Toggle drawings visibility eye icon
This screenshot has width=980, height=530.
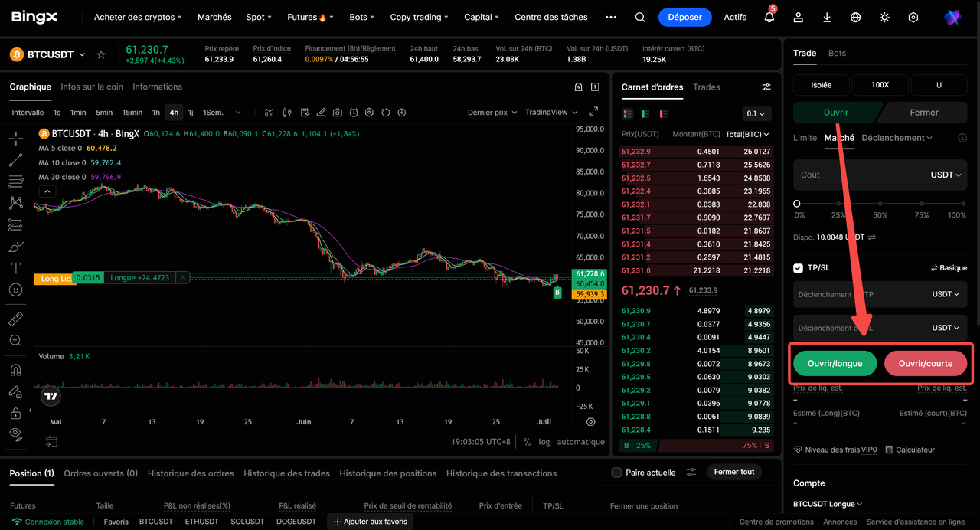tap(15, 433)
